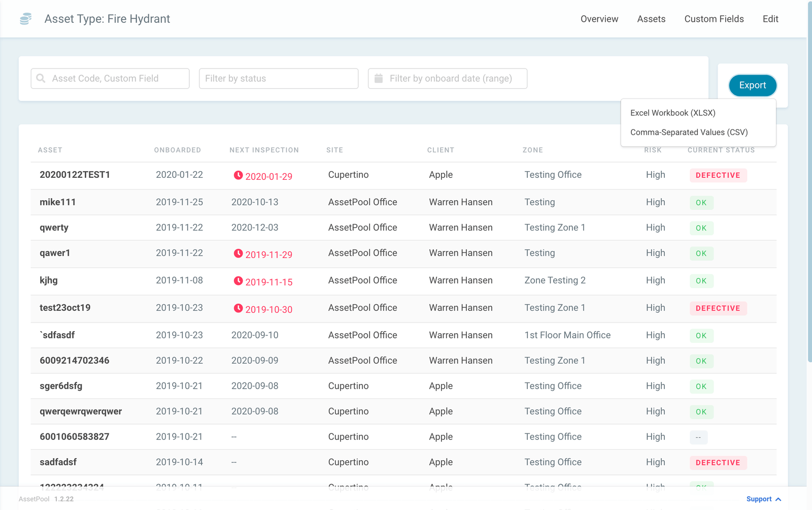Open asset kjhg
The width and height of the screenshot is (812, 510).
49,280
